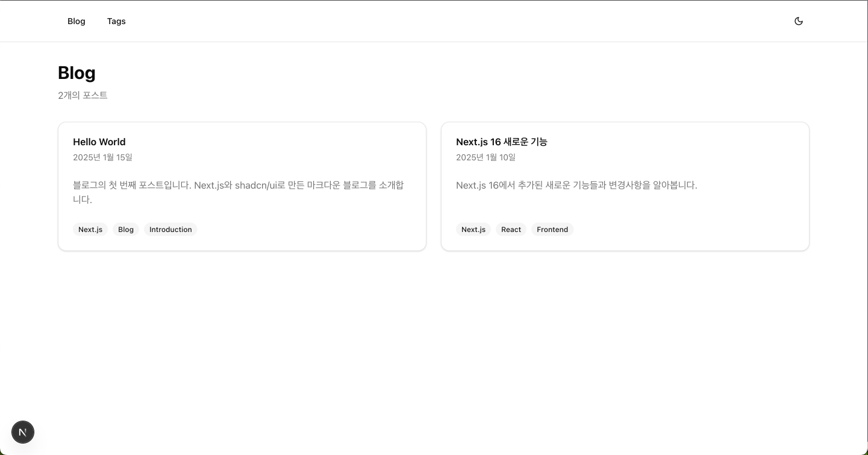Click the 2025년 1월 10일 post date
This screenshot has height=455, width=868.
tap(486, 157)
